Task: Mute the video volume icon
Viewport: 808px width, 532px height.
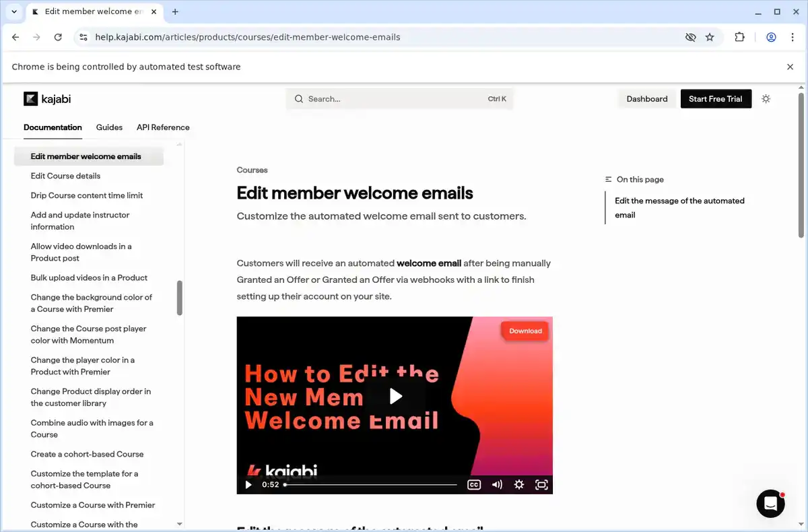Action: 497,484
